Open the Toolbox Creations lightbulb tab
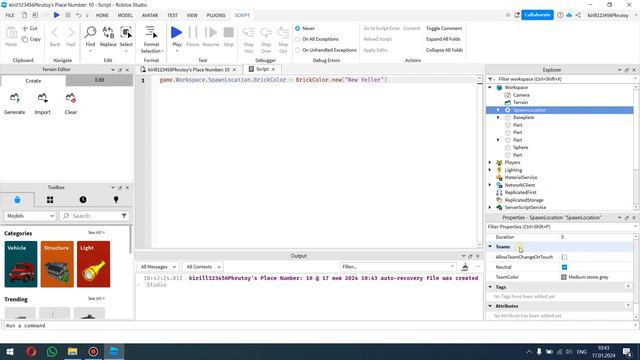The image size is (640, 360). 116,200
